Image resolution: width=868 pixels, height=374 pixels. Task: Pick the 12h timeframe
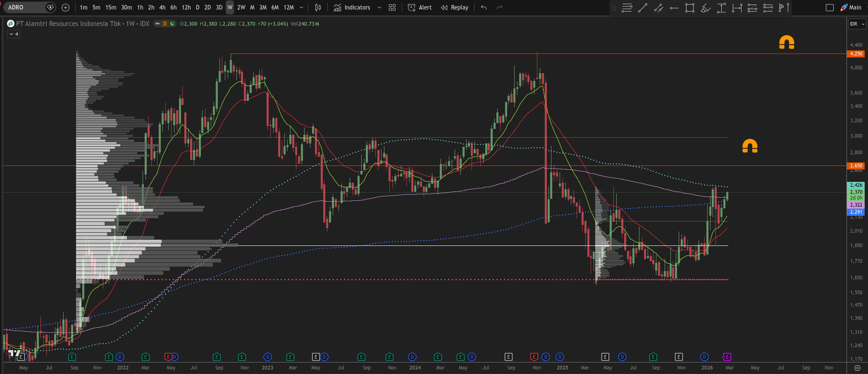pyautogui.click(x=186, y=7)
